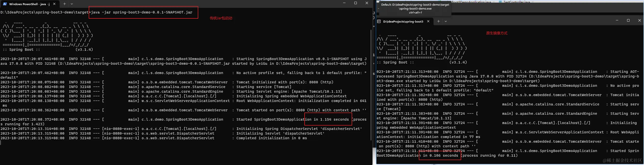Image resolution: width=644 pixels, height=165 pixels.
Task: Select the Windows PowerShell java tab
Action: [29, 4]
